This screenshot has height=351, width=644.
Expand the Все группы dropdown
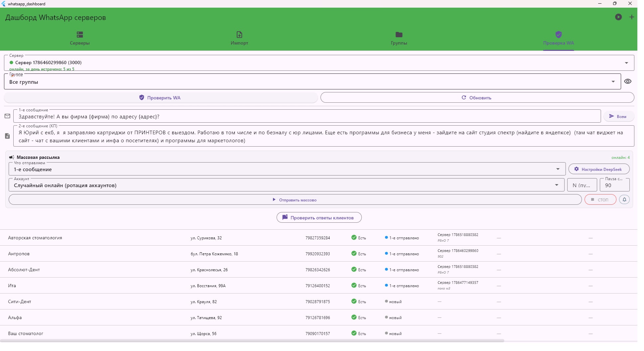[312, 81]
